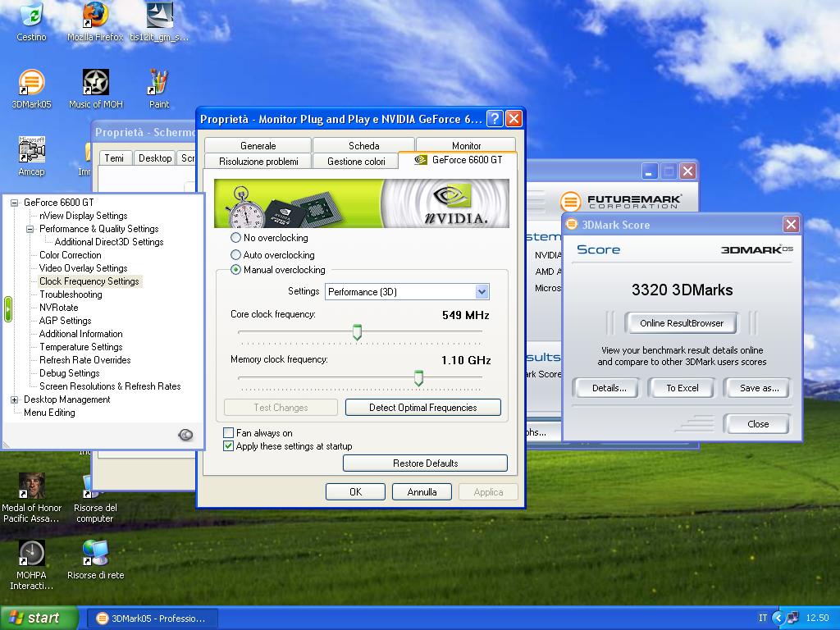Open the Amcap desktop shortcut
Image resolution: width=840 pixels, height=630 pixels.
(x=32, y=157)
